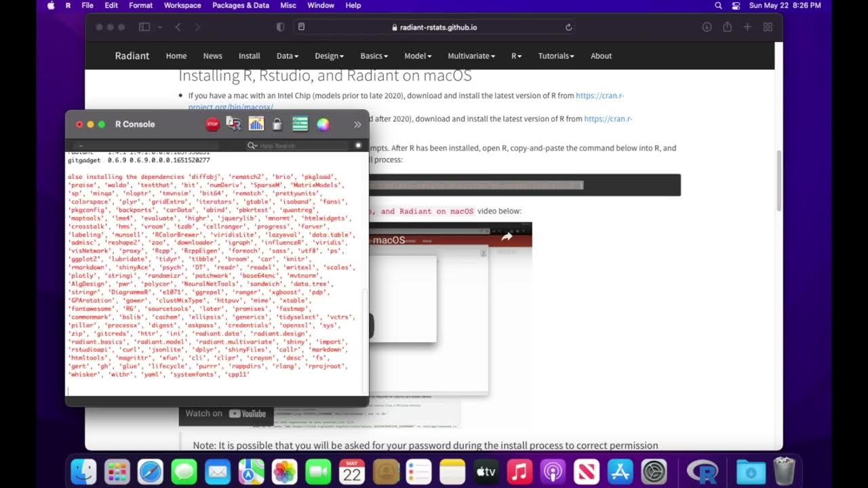Screen dimensions: 868x488
Task: Open the News page link
Action: pyautogui.click(x=212, y=56)
